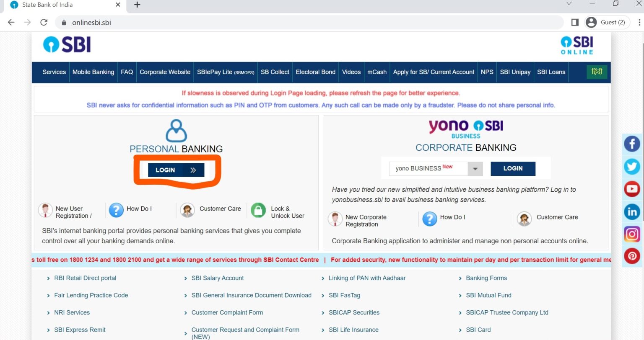Click the Personal Banking LOGIN button

(176, 170)
